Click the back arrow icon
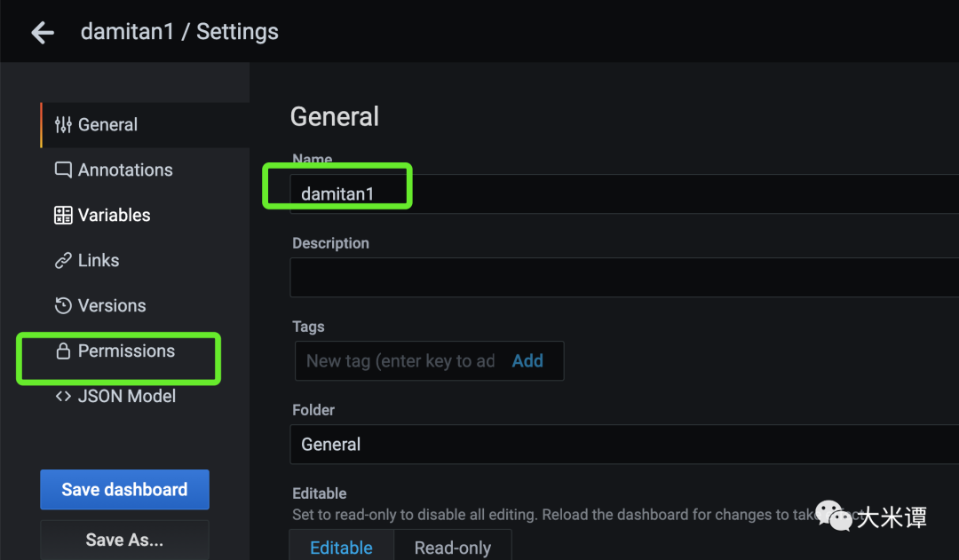This screenshot has height=560, width=959. pos(42,33)
